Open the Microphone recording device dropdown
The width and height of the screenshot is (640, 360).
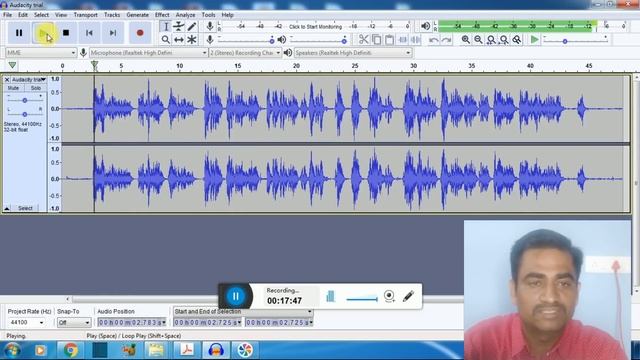tap(149, 53)
